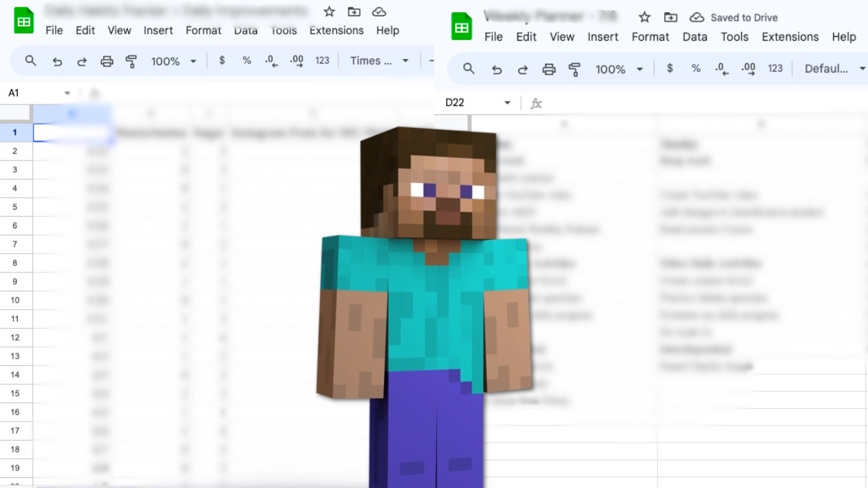Open Help menu in Weekly Planner
This screenshot has width=868, height=488.
[844, 37]
